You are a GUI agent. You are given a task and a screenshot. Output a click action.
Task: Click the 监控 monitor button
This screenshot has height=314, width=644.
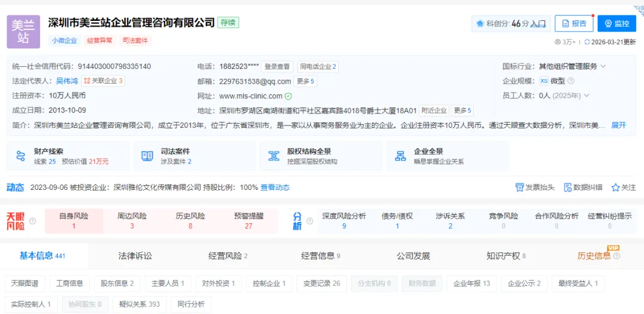pos(617,23)
